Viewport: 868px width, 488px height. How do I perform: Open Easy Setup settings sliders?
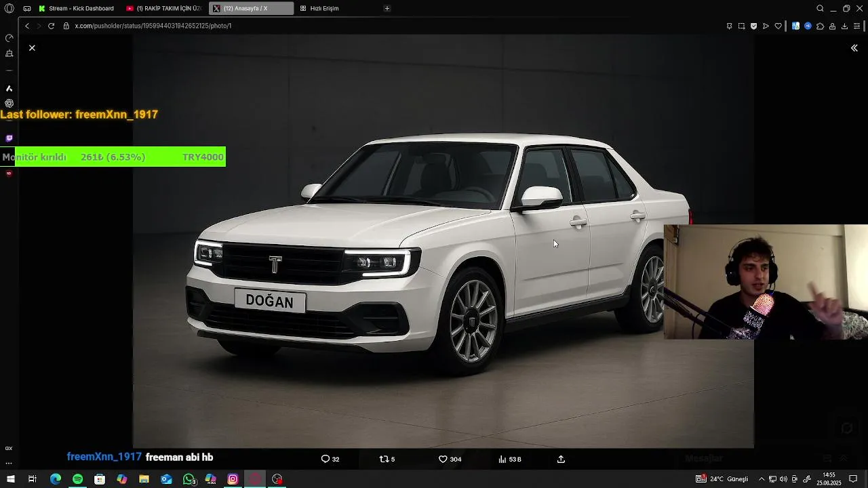click(x=857, y=26)
